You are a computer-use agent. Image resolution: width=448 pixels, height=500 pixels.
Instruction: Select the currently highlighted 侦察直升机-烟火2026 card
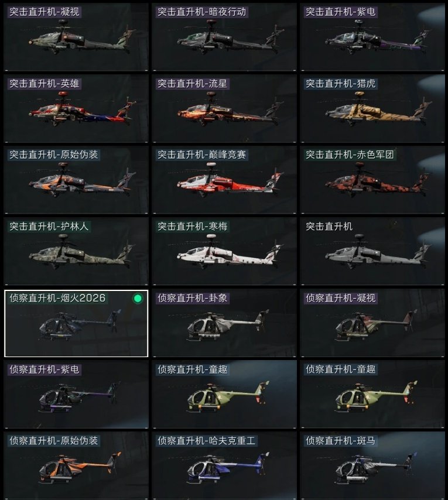pos(76,323)
